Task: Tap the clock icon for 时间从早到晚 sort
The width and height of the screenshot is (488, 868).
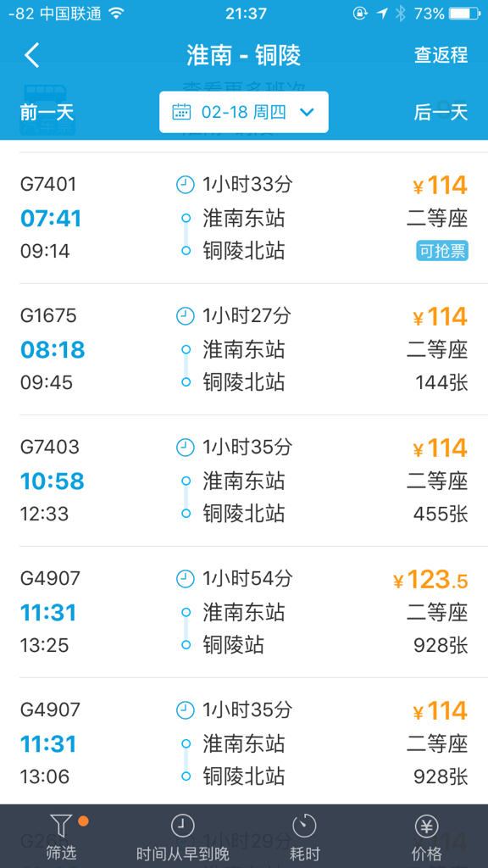Action: [183, 826]
